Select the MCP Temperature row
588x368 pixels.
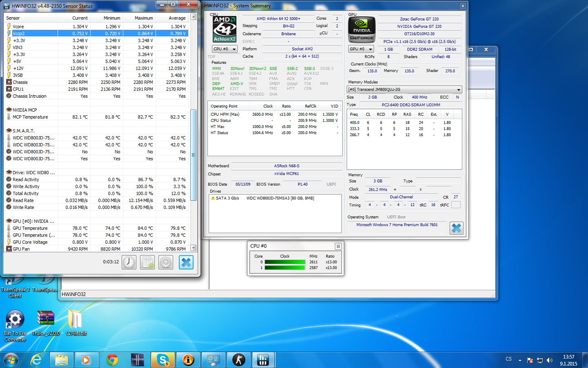click(96, 117)
